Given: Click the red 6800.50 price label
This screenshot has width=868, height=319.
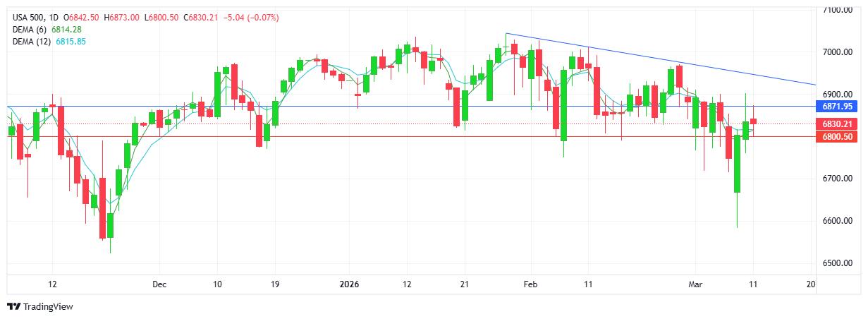Looking at the screenshot, I should 838,136.
